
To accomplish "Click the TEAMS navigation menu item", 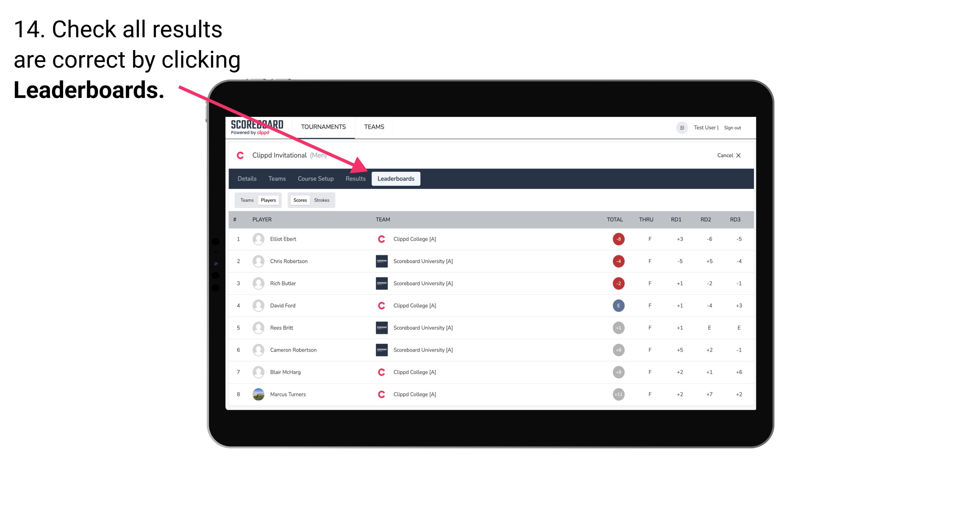I will [x=373, y=127].
